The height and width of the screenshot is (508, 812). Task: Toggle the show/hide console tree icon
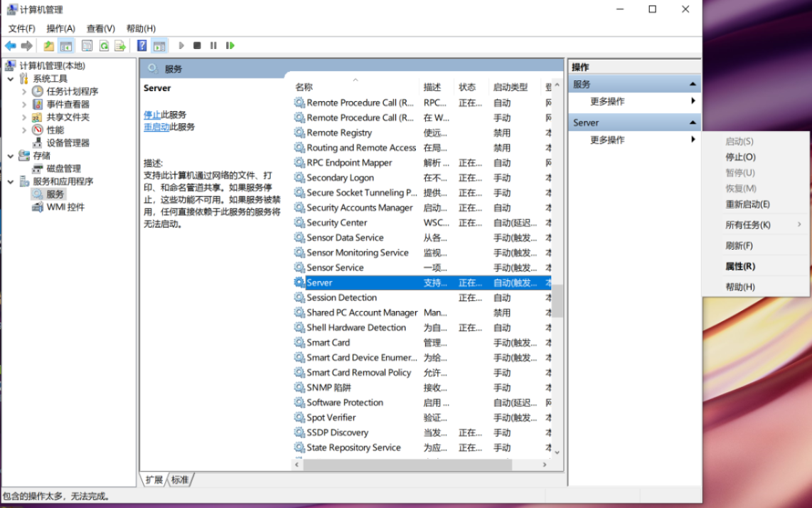[66, 46]
